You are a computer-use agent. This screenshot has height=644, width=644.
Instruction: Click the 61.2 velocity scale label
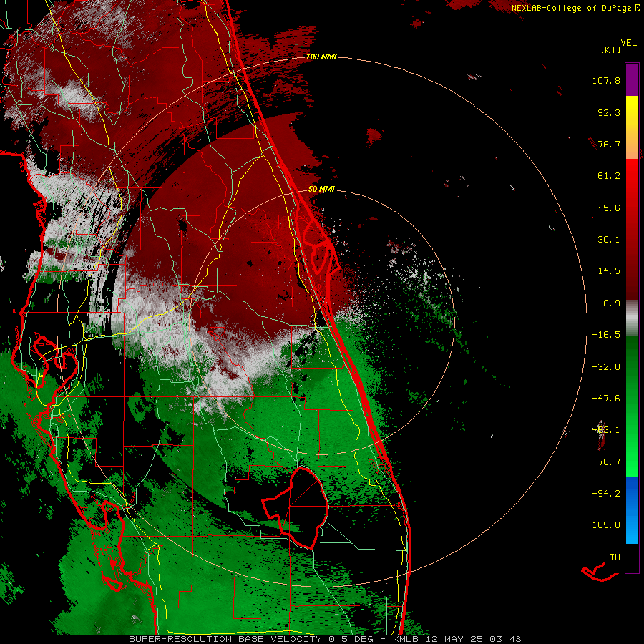[x=609, y=176]
